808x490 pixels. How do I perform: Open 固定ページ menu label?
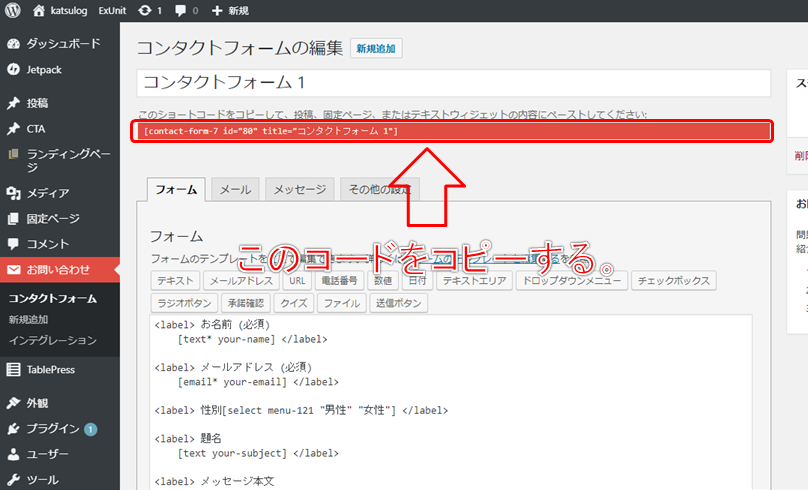pos(53,218)
